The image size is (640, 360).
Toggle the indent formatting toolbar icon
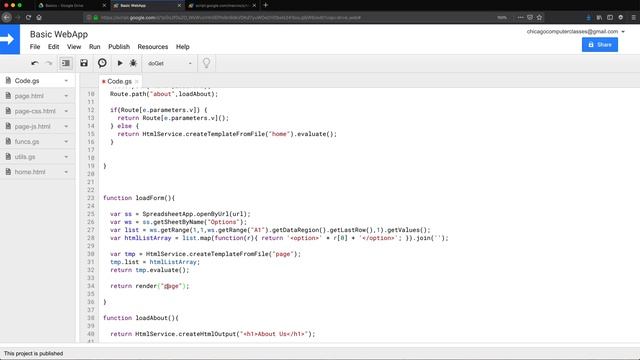click(x=66, y=63)
